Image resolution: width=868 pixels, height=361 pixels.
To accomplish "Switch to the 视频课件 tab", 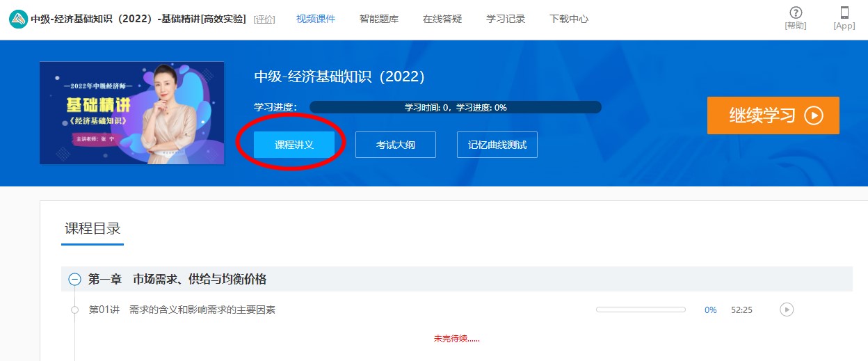I will [316, 19].
